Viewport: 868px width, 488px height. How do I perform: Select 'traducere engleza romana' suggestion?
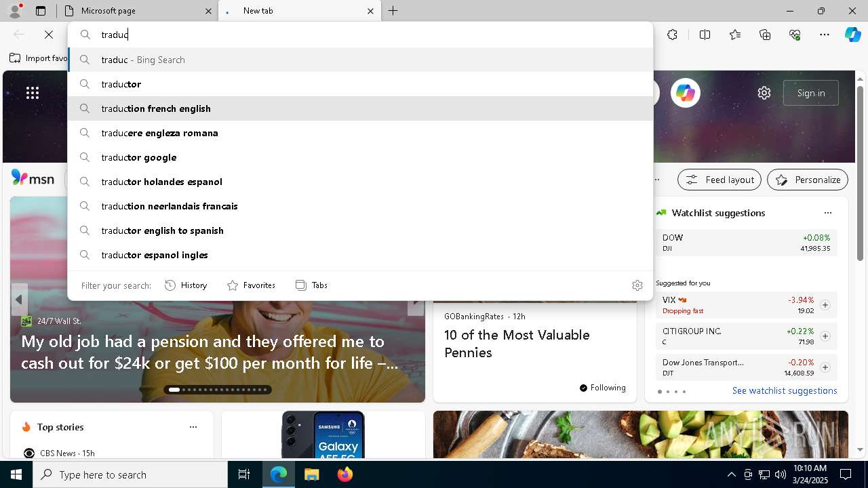click(x=360, y=133)
